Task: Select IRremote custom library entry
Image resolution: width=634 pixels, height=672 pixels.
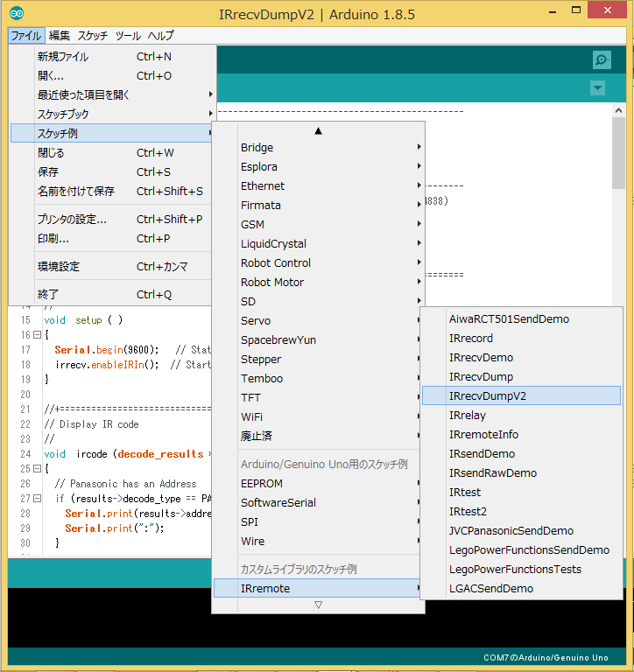Action: coord(317,588)
